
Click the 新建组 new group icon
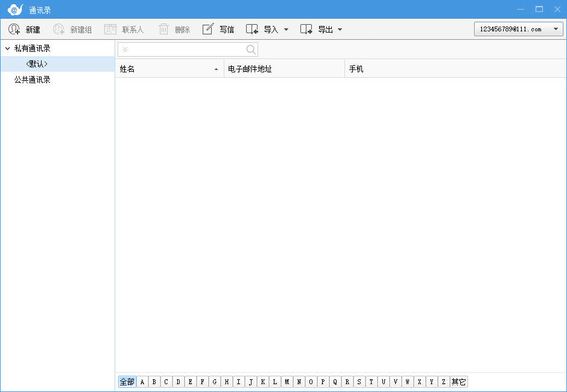pos(59,29)
